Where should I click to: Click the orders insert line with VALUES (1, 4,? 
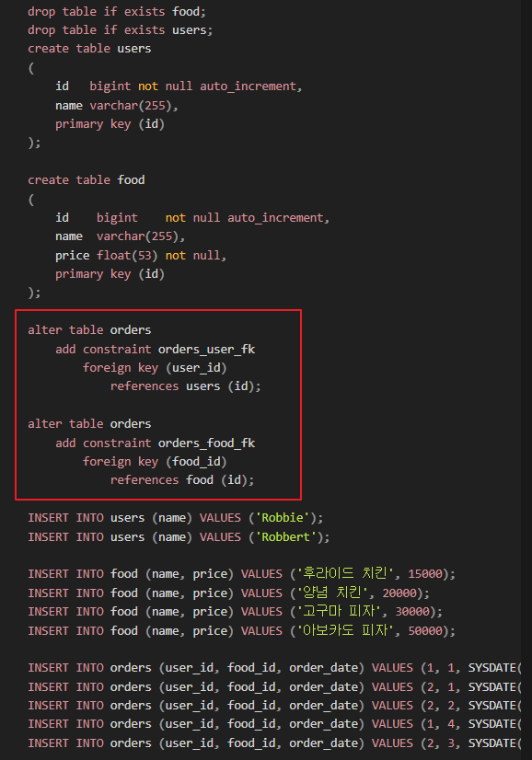pyautogui.click(x=274, y=724)
